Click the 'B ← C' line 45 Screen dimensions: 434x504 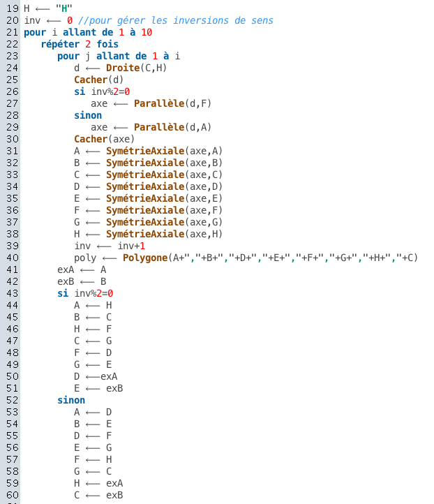93,317
